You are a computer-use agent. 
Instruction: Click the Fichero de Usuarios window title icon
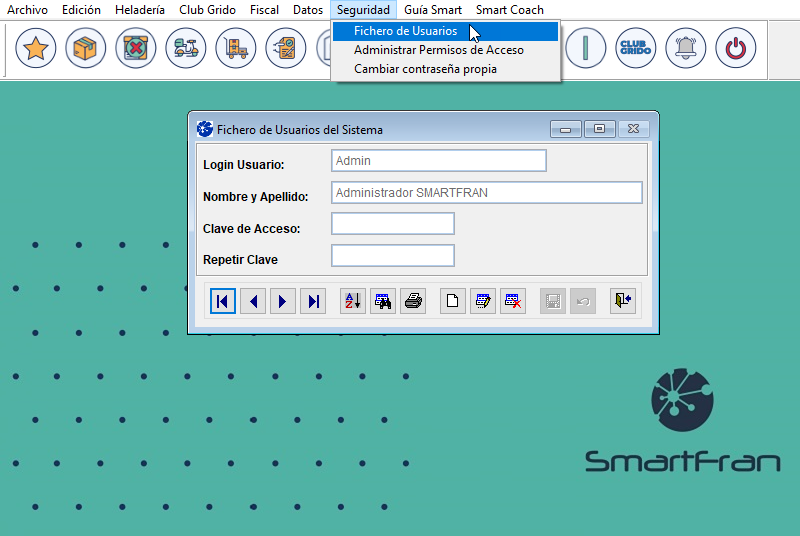click(x=205, y=129)
